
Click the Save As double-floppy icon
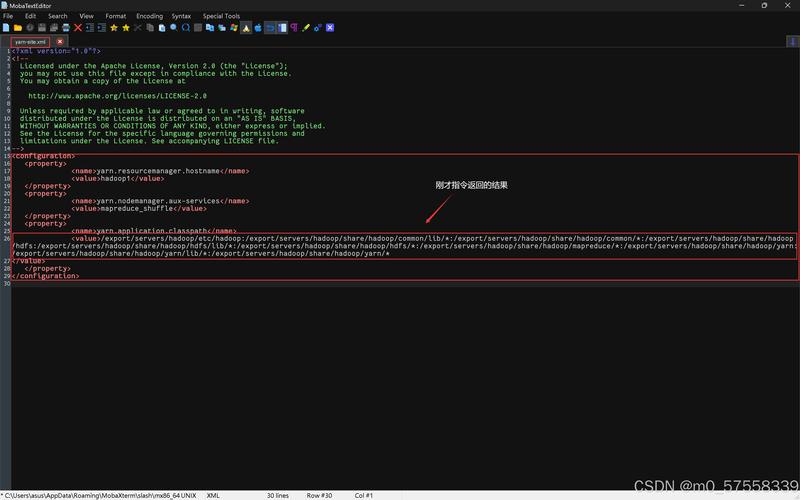[54, 28]
